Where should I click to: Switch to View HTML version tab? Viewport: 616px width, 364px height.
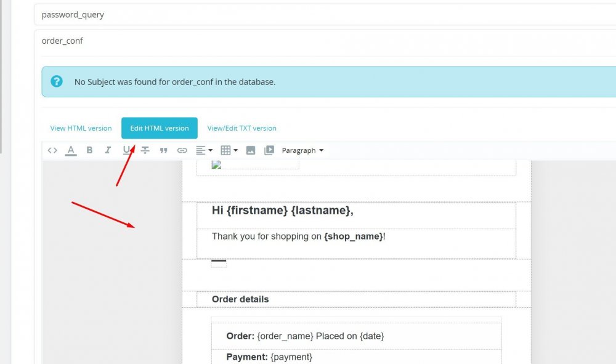tap(81, 128)
